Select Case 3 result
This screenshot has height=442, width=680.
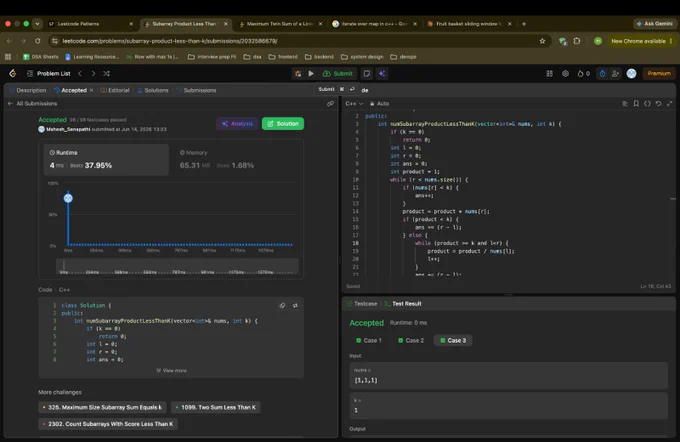(453, 341)
